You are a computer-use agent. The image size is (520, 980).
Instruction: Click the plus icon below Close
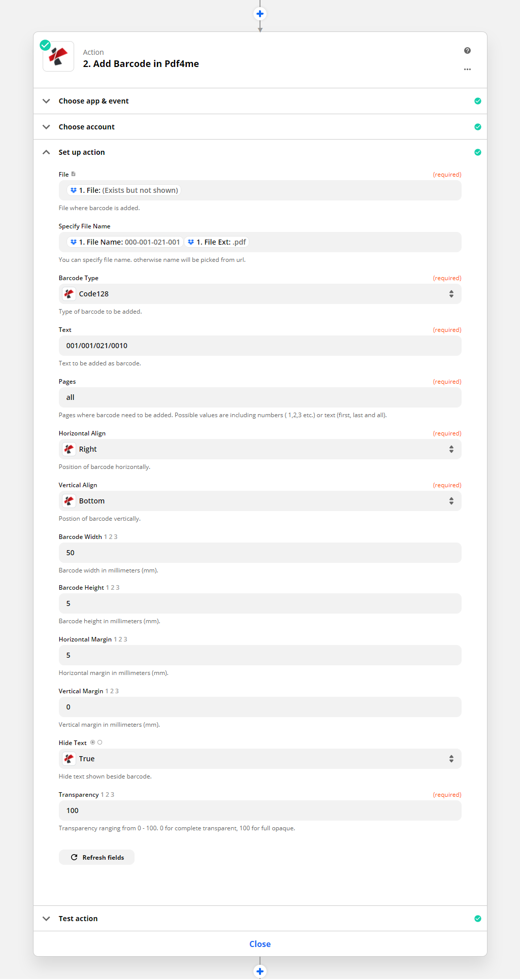(260, 971)
